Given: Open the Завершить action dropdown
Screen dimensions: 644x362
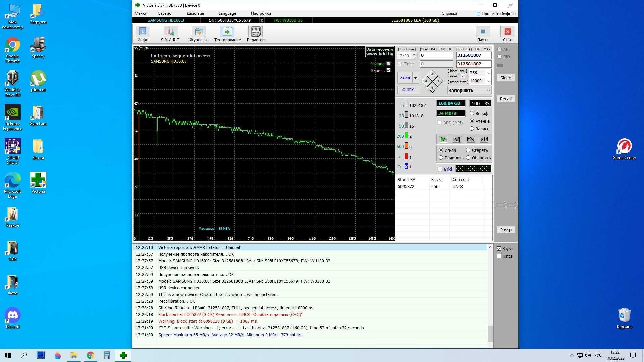Looking at the screenshot, I should [489, 90].
